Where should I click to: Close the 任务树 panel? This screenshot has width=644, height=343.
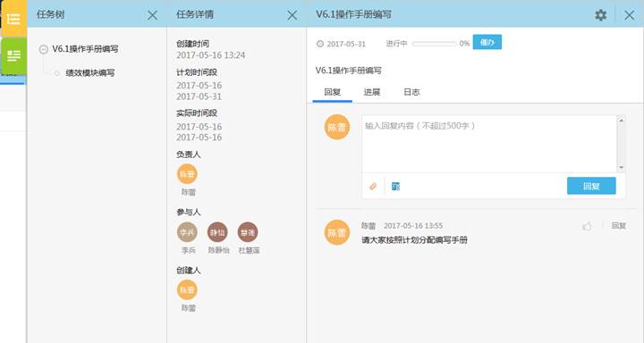point(152,15)
